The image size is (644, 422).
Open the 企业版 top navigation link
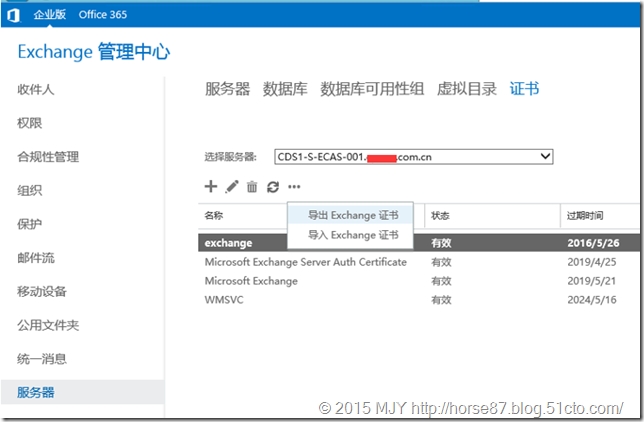click(49, 14)
